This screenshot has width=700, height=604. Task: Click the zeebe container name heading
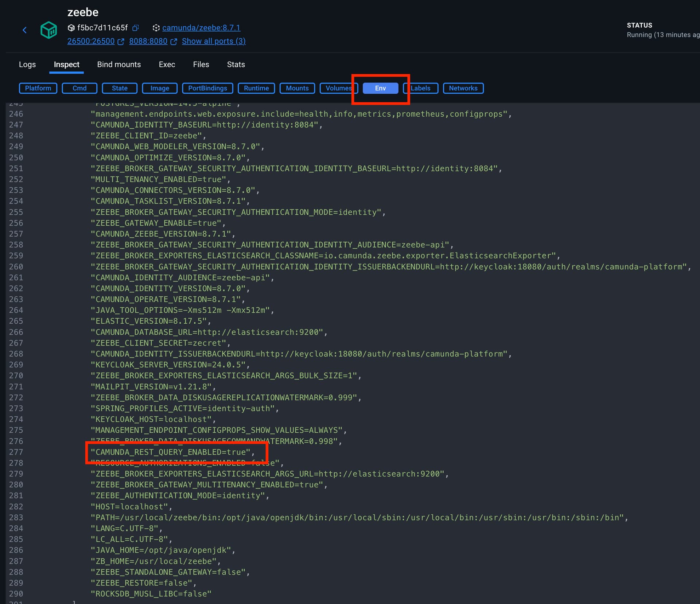tap(83, 12)
